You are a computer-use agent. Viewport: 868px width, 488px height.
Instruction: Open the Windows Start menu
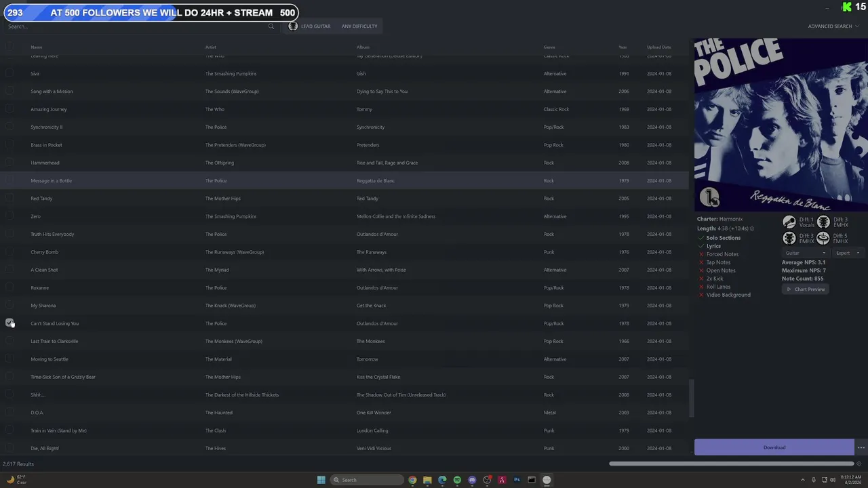coord(321,480)
